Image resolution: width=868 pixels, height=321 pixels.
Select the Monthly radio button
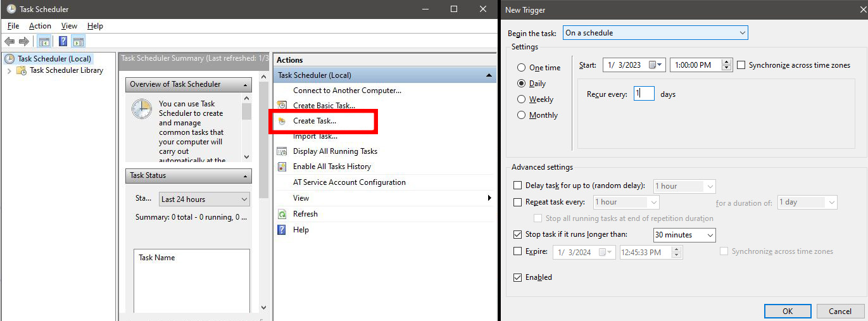[x=522, y=115]
